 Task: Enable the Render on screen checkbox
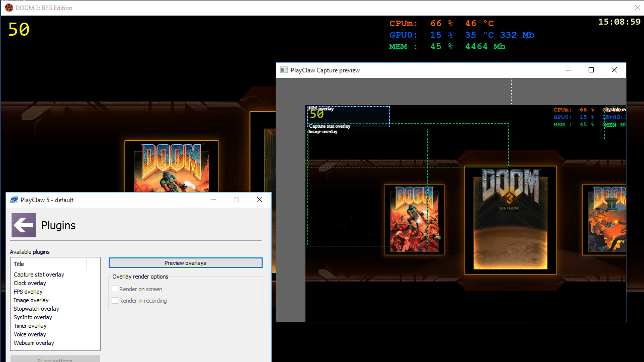[x=115, y=289]
